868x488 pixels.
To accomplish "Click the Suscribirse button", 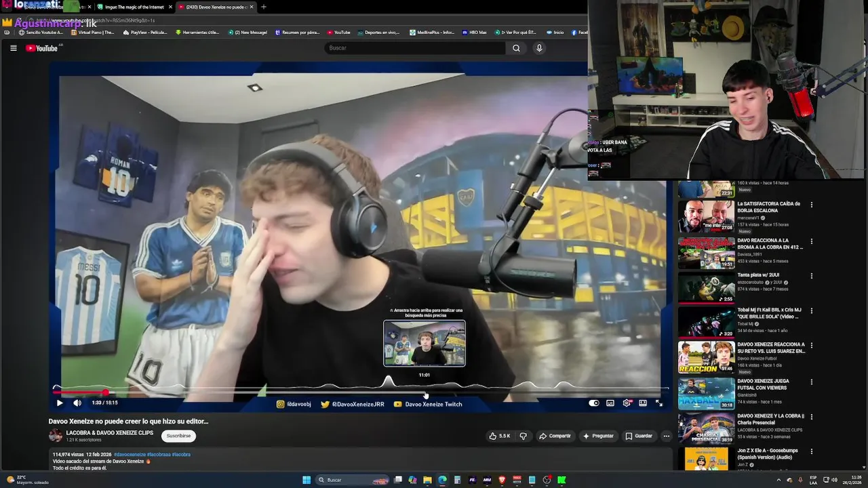I will click(x=178, y=436).
